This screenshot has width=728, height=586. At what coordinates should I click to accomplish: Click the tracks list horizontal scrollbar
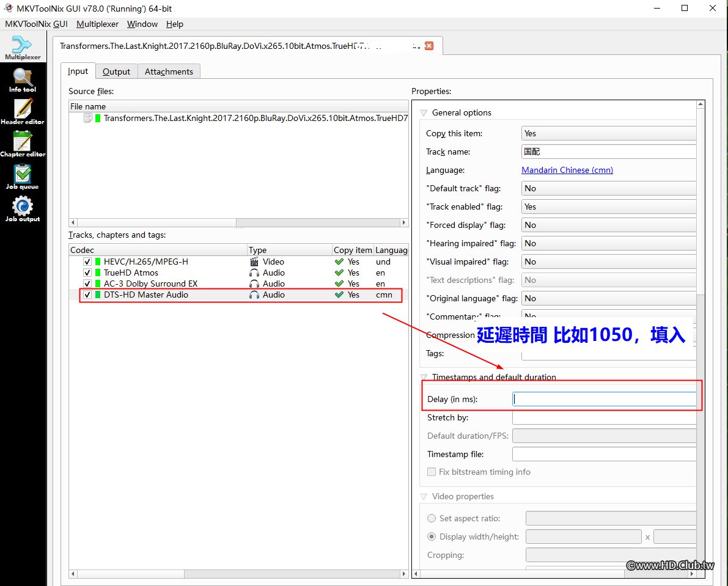tap(238, 574)
